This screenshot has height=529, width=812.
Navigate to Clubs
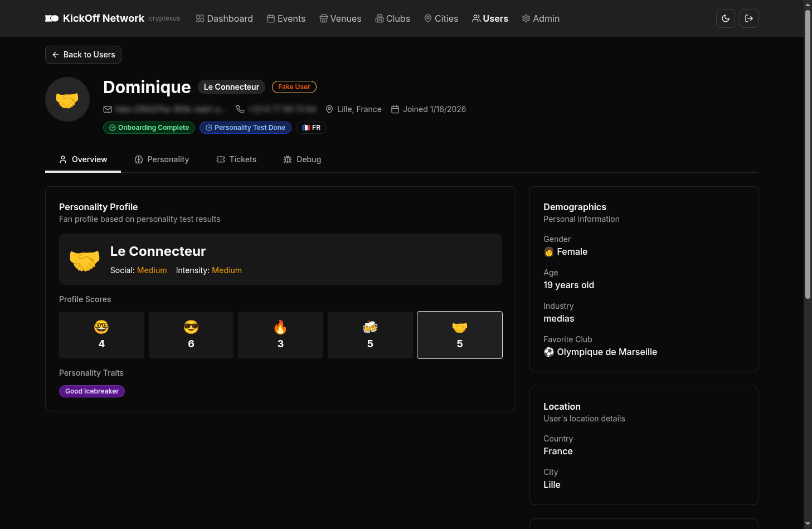click(x=392, y=18)
